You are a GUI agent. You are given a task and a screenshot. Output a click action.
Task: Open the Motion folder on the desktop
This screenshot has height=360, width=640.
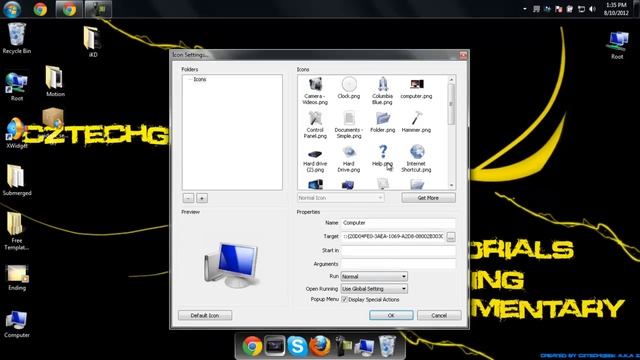coord(55,81)
